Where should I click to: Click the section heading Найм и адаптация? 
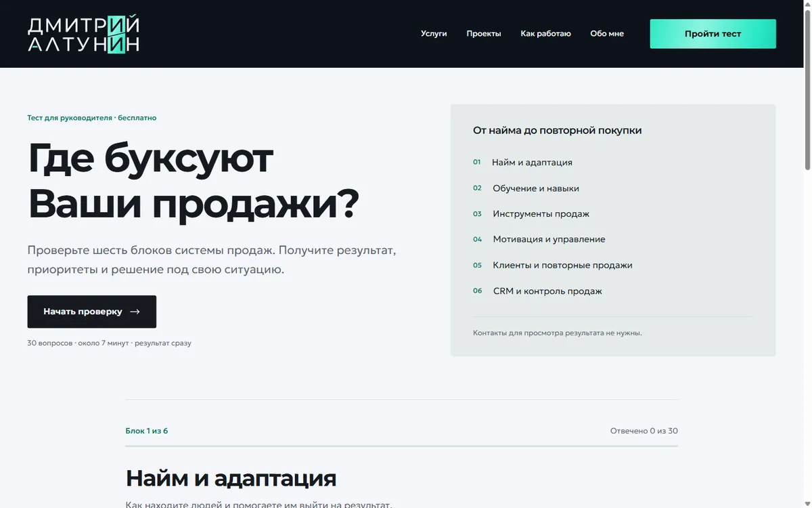click(x=231, y=478)
